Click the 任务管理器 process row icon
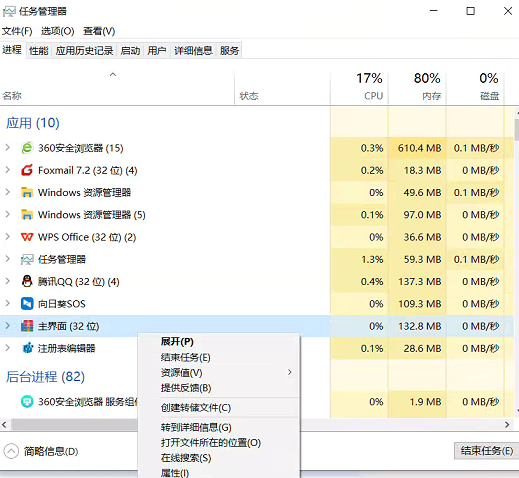519x478 pixels. pyautogui.click(x=27, y=259)
